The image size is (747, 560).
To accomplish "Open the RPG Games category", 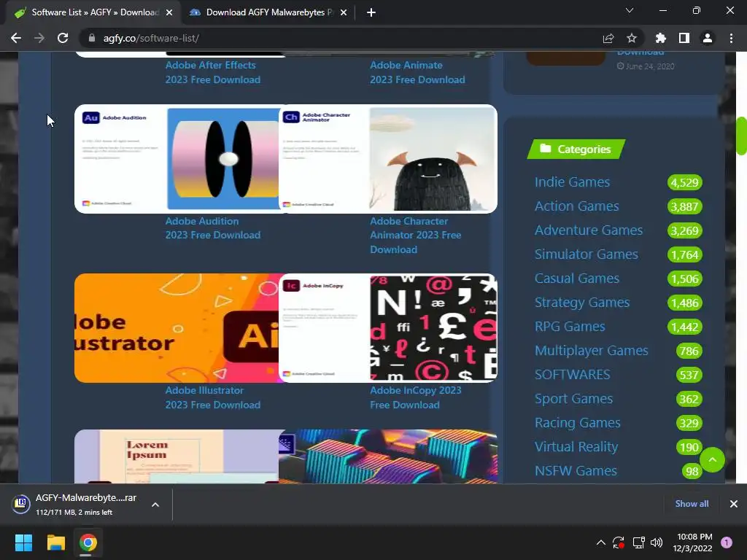I will click(x=569, y=326).
